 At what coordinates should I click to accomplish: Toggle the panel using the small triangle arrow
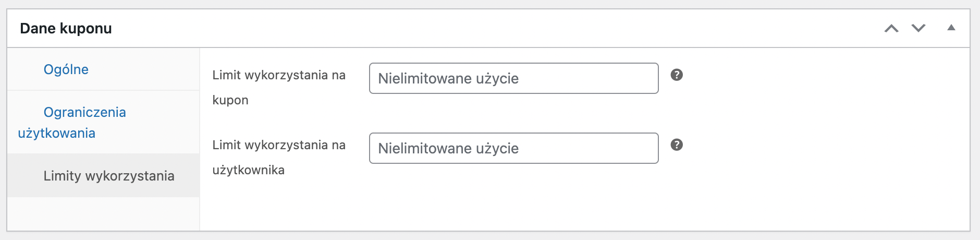click(951, 28)
